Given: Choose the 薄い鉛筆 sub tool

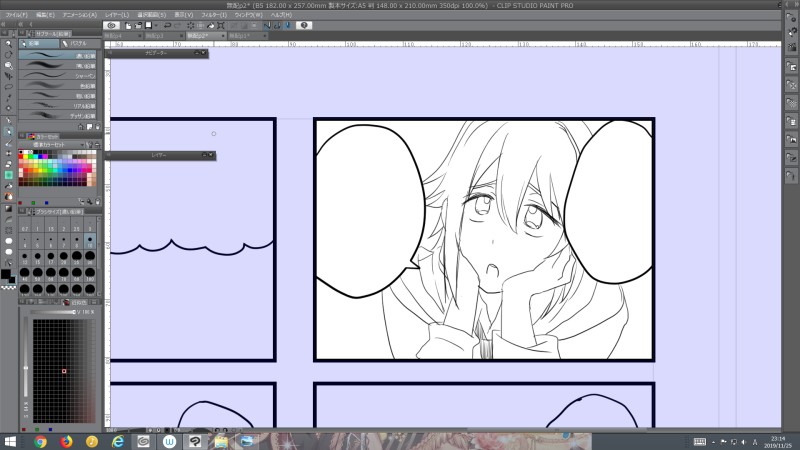Looking at the screenshot, I should (57, 65).
